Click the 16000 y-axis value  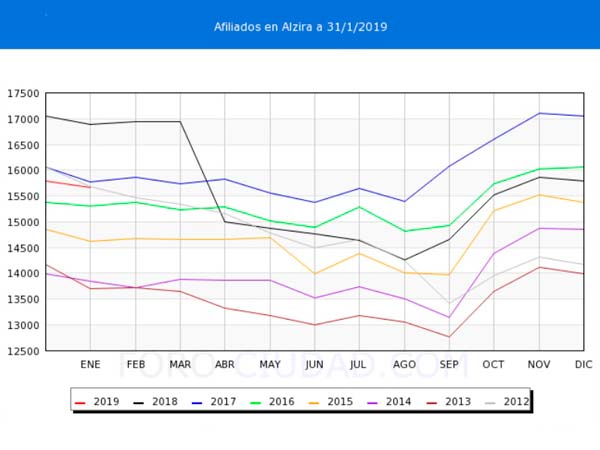(23, 171)
